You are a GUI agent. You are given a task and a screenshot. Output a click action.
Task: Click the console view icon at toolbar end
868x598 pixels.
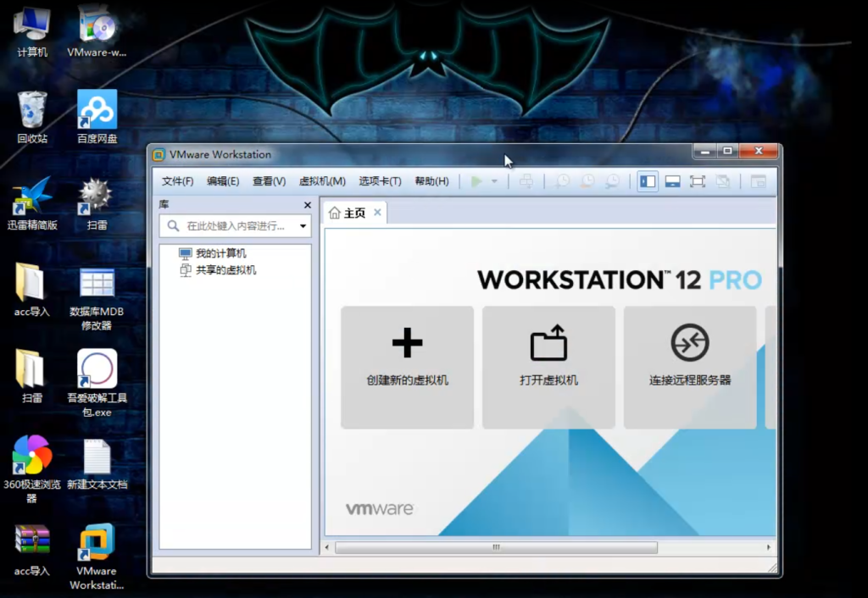coord(758,181)
